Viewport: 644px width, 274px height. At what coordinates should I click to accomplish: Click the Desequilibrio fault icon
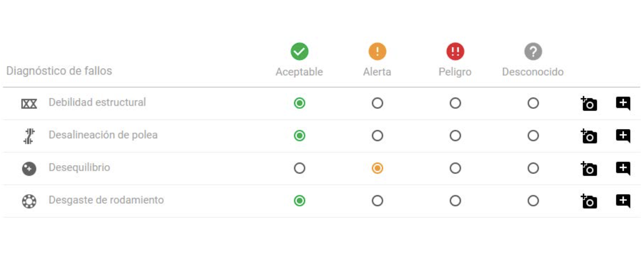point(29,169)
